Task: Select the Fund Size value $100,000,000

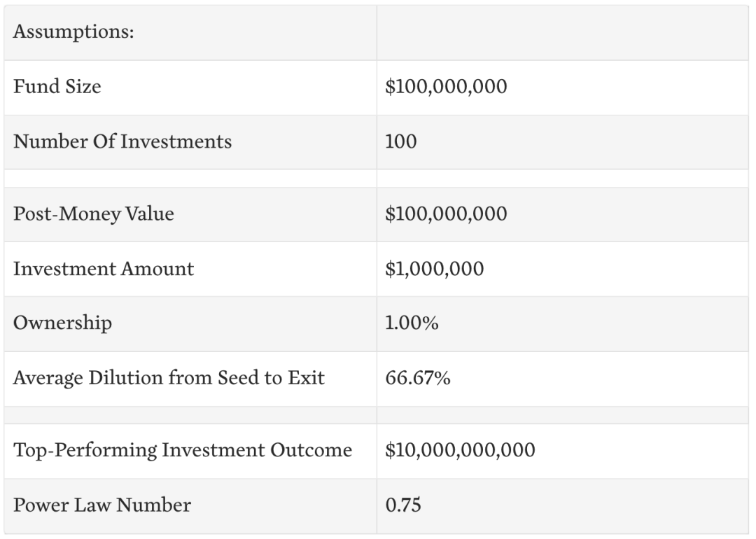Action: [446, 87]
